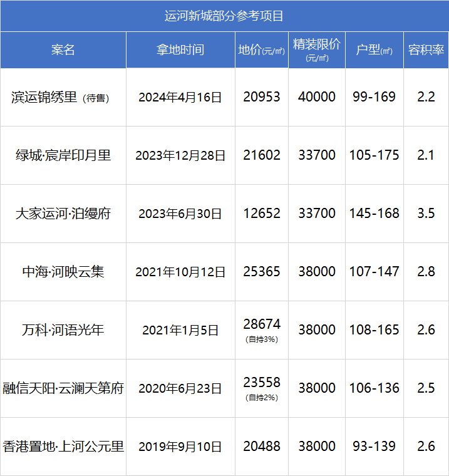Click the 大家运河·泊缦府 project cell

click(63, 214)
